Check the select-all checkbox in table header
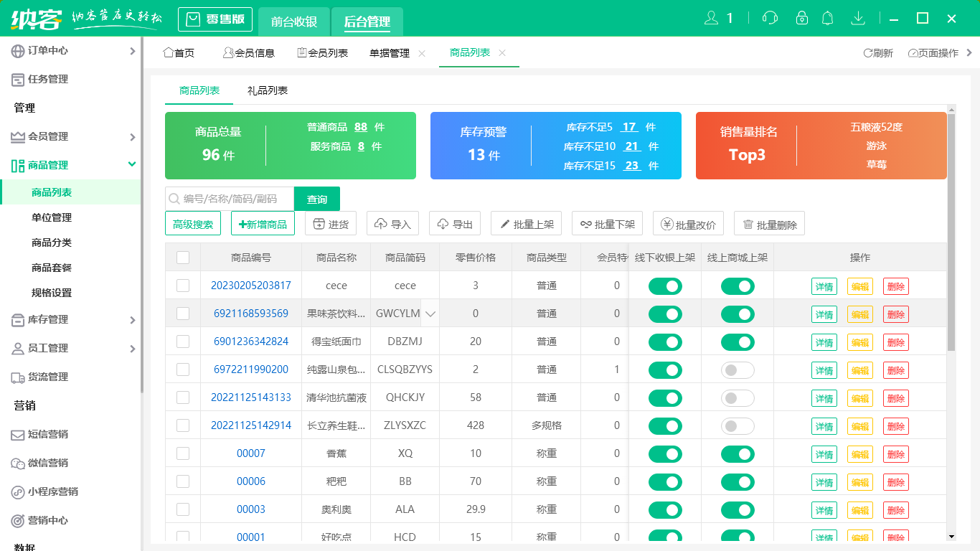 [x=183, y=258]
